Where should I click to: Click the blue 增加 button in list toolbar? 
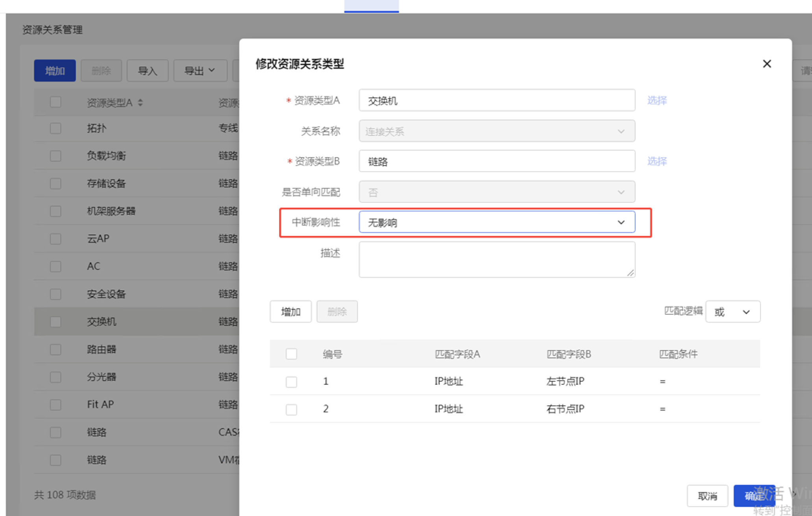pyautogui.click(x=55, y=71)
